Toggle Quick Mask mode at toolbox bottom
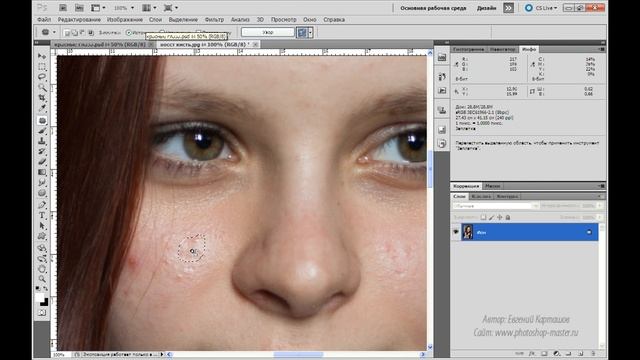The height and width of the screenshot is (360, 640). click(x=42, y=313)
